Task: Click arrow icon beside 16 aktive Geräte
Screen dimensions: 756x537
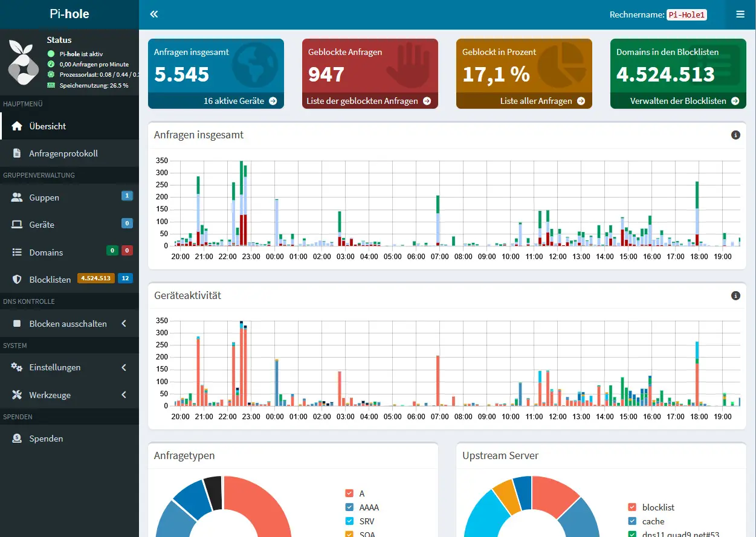Action: point(273,101)
